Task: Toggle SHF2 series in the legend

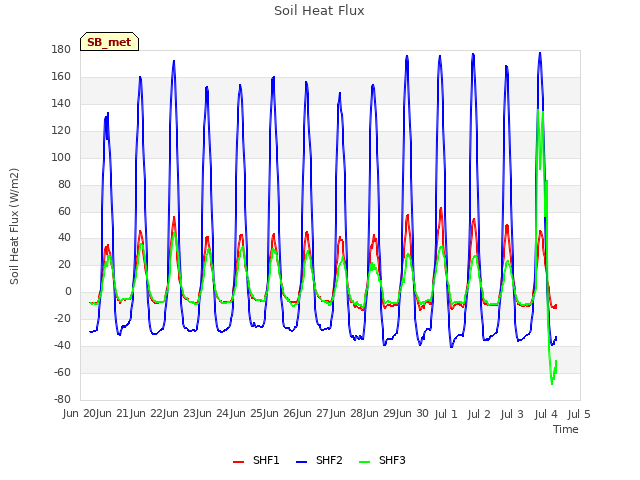Action: [319, 460]
